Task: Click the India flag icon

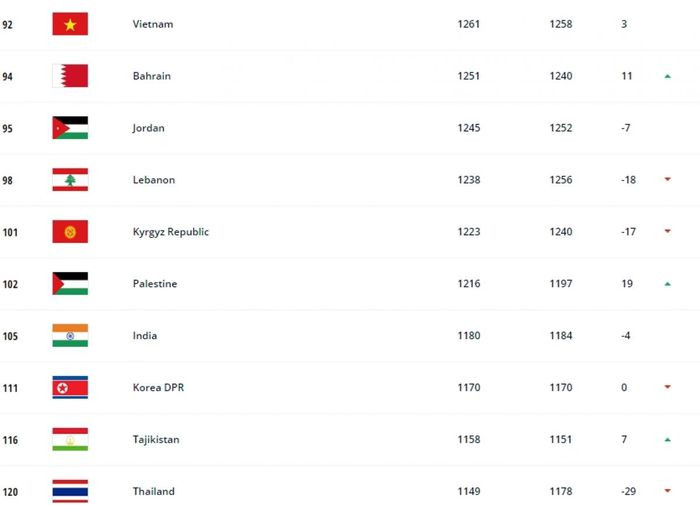Action: (x=70, y=336)
